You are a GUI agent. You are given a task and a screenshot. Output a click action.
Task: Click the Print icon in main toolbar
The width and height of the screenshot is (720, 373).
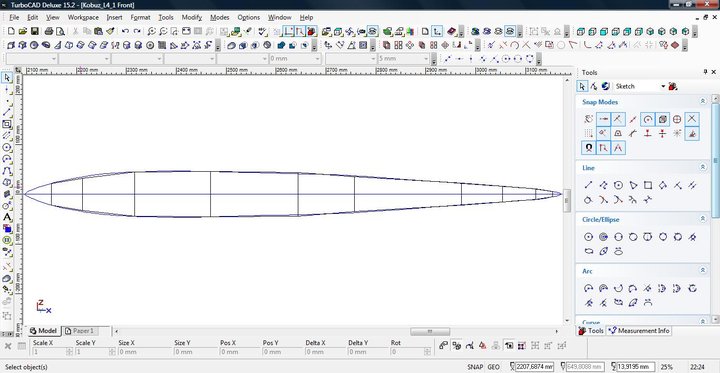[x=49, y=31]
